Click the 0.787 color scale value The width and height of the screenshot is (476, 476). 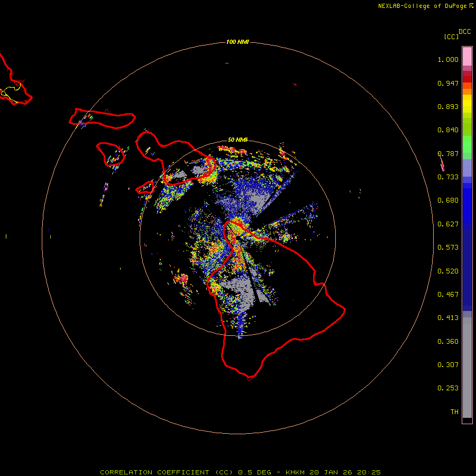coord(448,153)
